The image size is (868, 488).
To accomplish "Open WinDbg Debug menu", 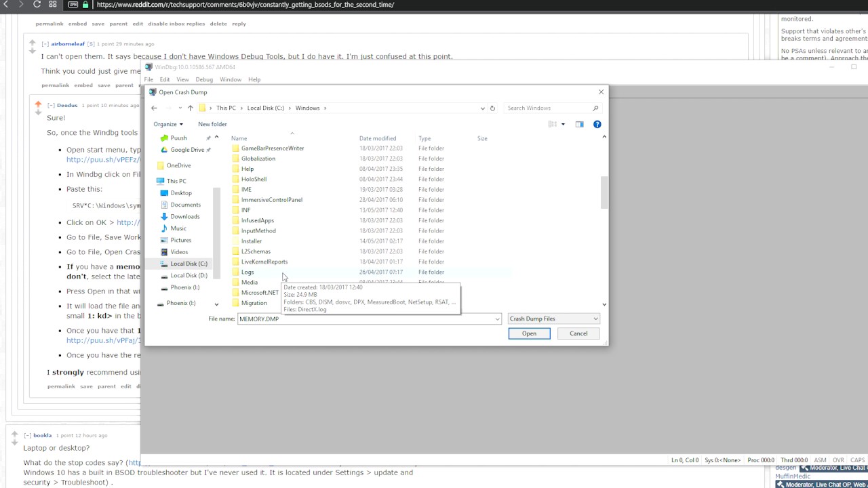I will coord(204,79).
